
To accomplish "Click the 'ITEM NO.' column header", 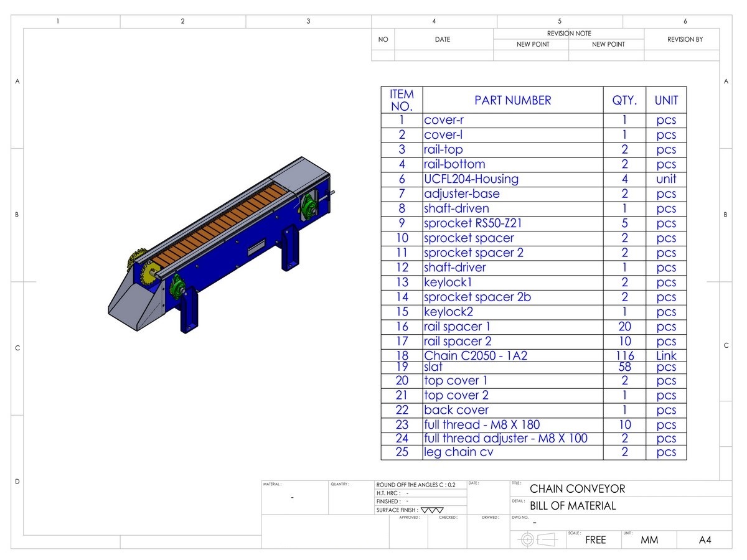I will point(402,100).
